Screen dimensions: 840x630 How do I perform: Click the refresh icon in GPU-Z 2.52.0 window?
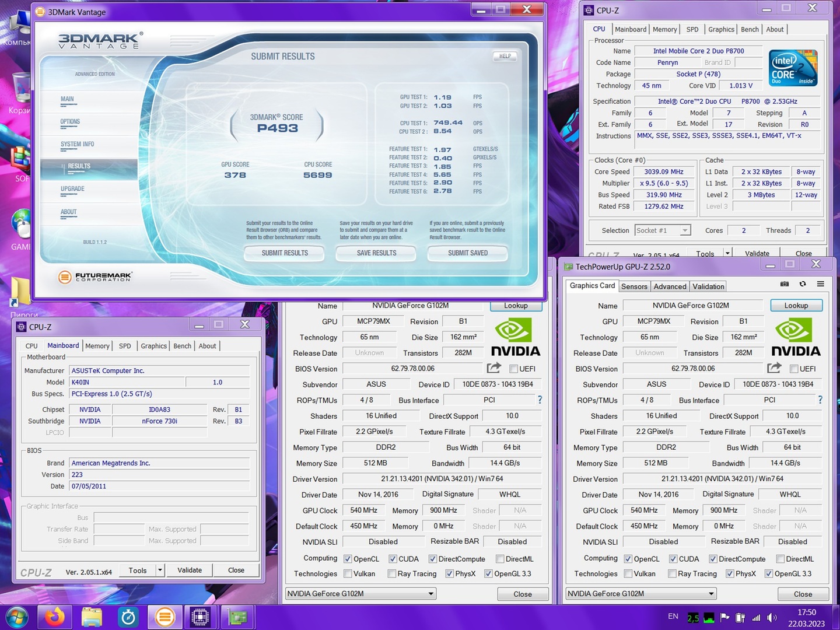point(803,284)
